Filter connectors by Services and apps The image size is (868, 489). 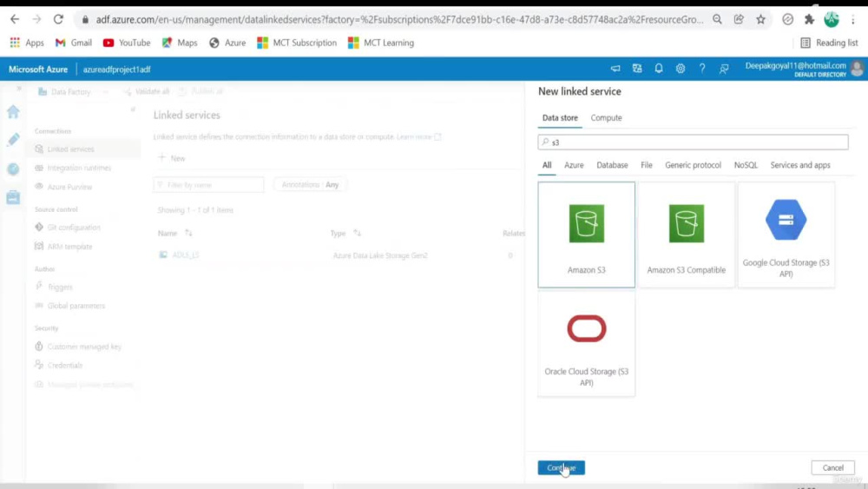point(800,165)
